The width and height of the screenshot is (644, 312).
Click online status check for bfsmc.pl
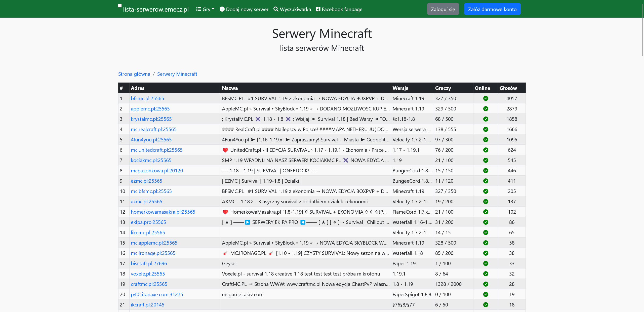coord(486,98)
